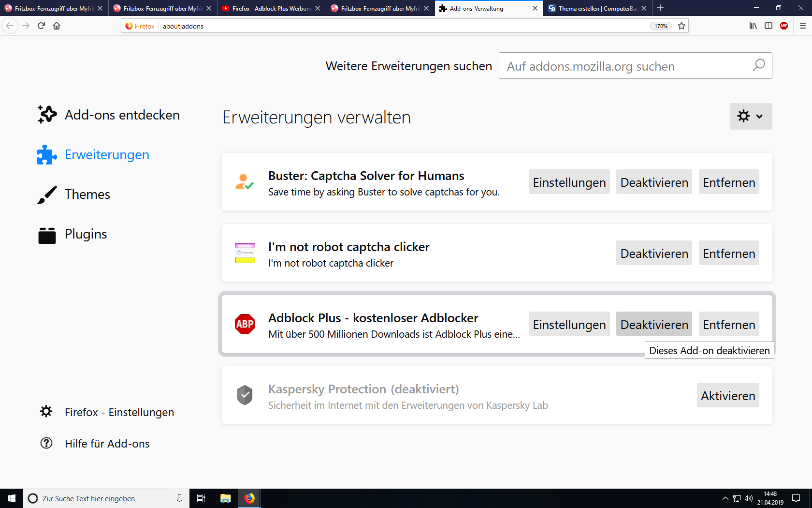Screen dimensions: 812x508
Task: Deactivate Adblock Plus
Action: coord(654,324)
